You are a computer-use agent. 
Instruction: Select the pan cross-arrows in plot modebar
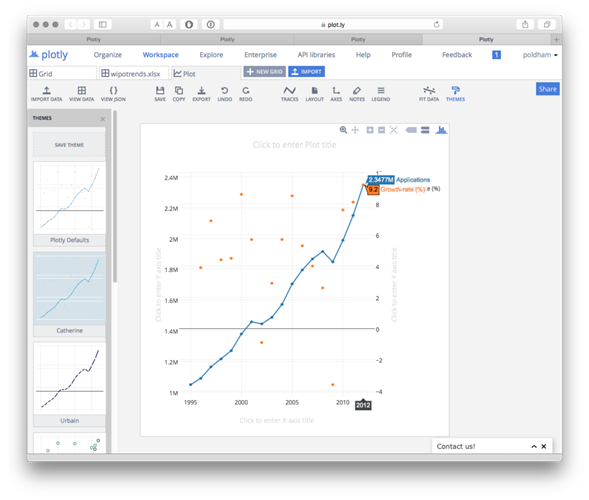pyautogui.click(x=355, y=130)
